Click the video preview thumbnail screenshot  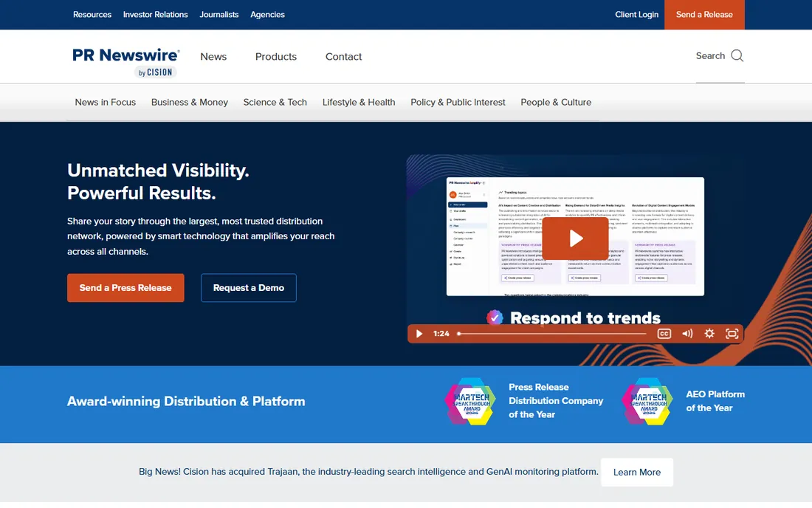tap(575, 237)
